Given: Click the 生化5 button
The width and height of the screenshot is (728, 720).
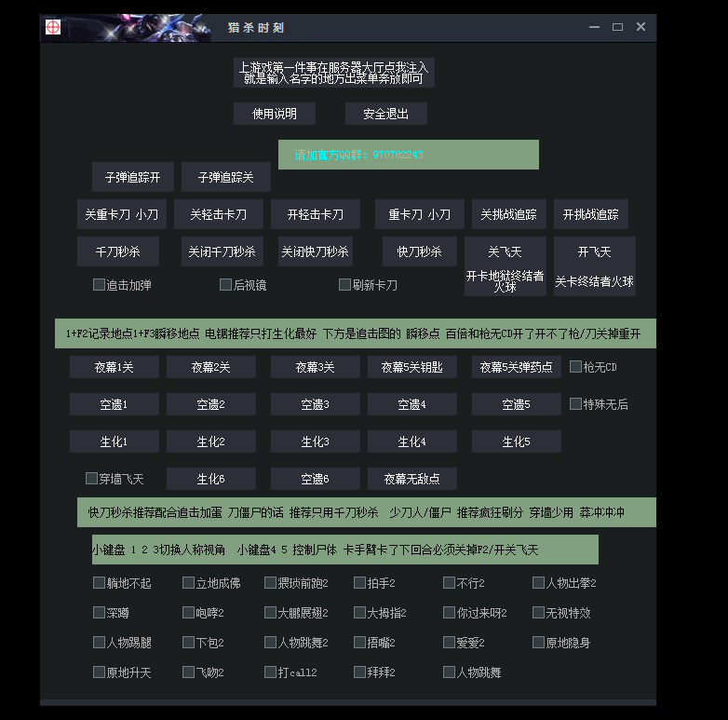Looking at the screenshot, I should point(517,442).
